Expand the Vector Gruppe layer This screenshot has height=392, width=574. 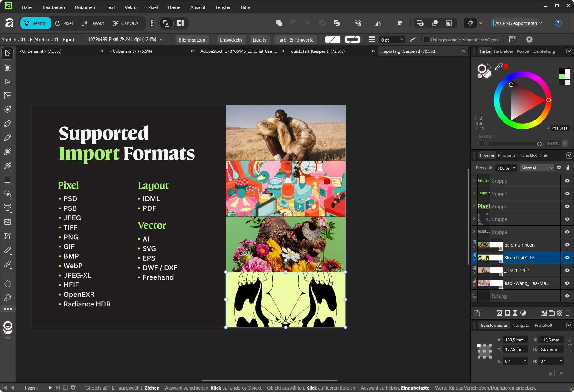pos(474,180)
